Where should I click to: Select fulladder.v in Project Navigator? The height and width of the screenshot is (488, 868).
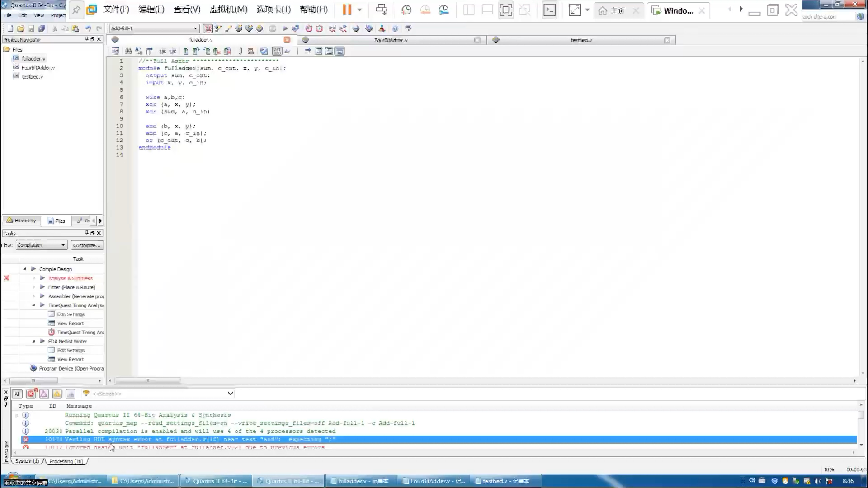point(33,59)
